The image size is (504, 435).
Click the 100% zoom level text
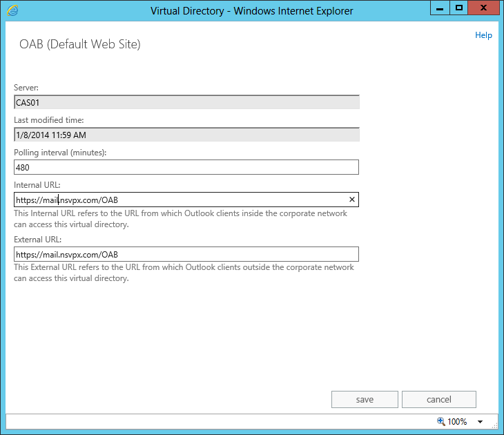[x=457, y=422]
